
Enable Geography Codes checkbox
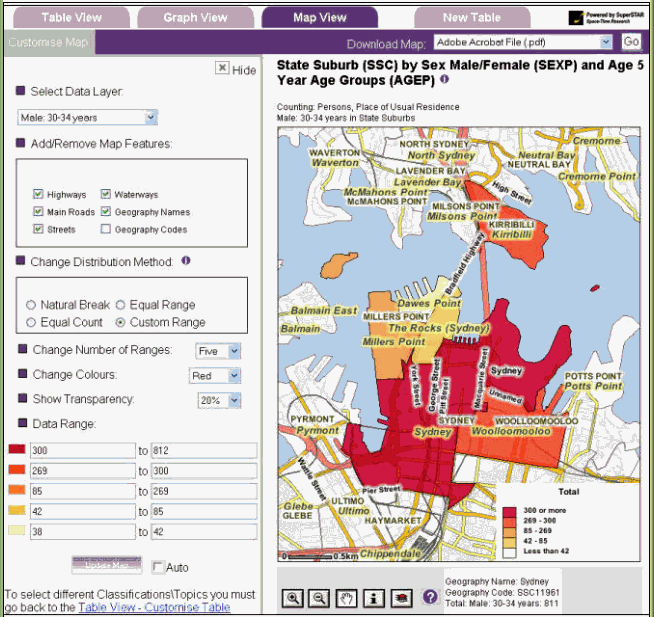click(x=106, y=229)
